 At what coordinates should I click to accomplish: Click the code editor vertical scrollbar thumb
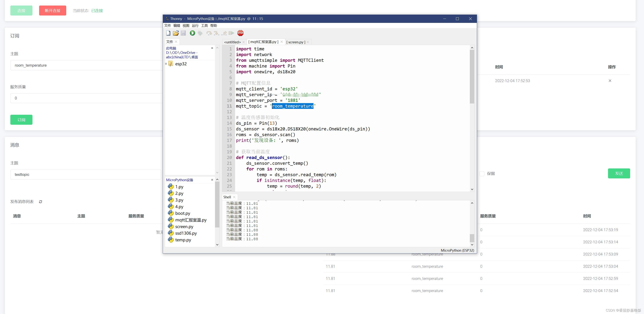point(472,76)
